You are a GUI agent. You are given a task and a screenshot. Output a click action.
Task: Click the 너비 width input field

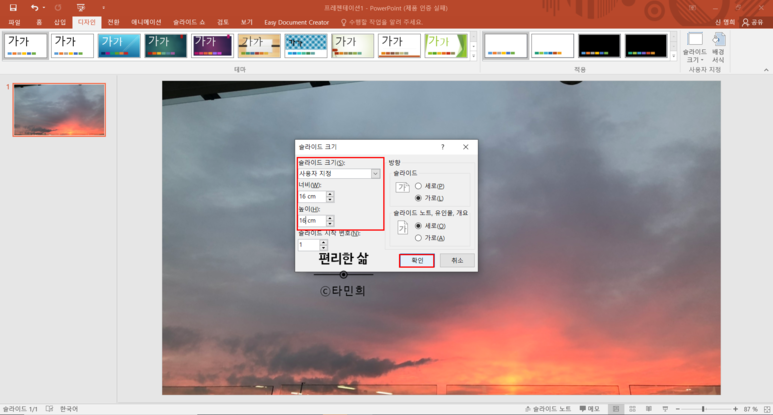coord(312,196)
